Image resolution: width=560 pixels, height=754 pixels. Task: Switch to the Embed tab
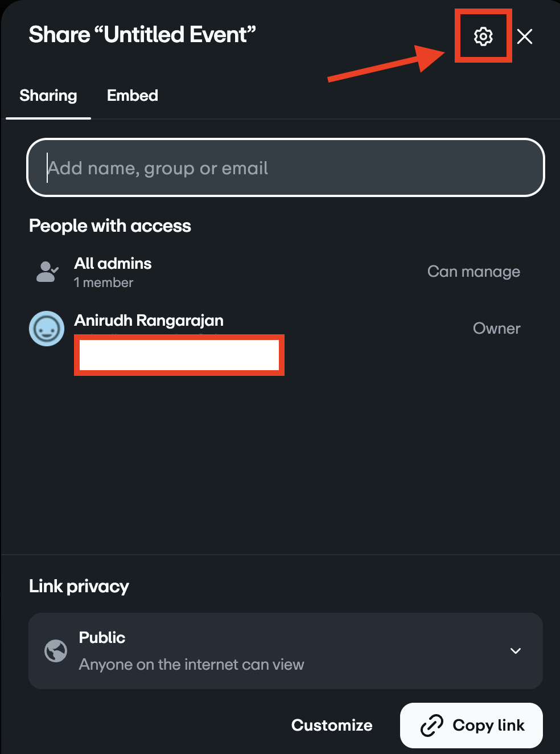133,96
